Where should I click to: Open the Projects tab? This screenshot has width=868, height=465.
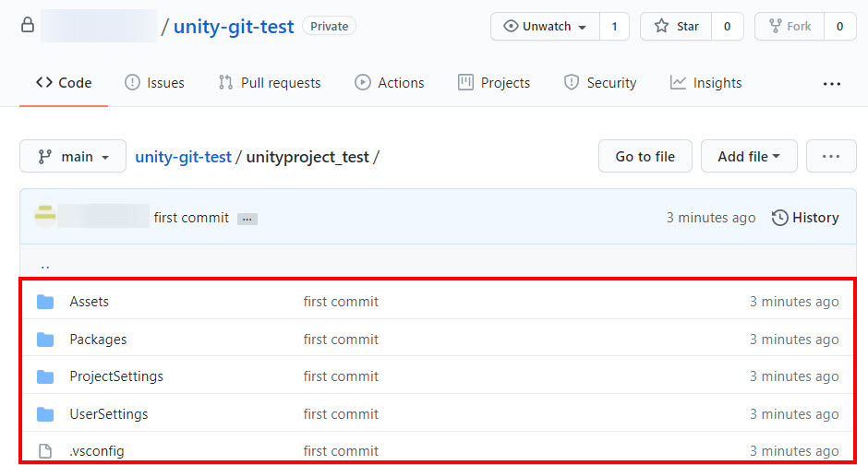(x=494, y=83)
